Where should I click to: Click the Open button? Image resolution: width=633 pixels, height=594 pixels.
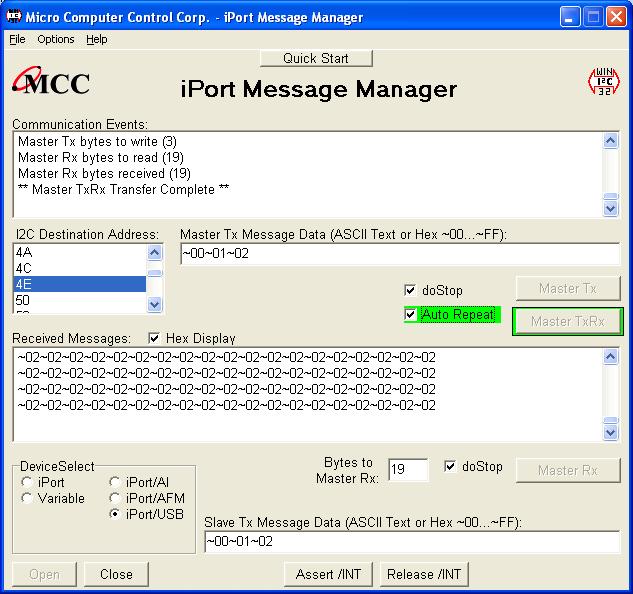click(x=44, y=574)
